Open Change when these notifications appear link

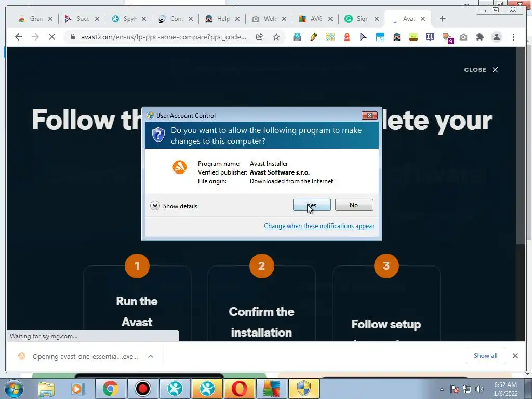pos(319,226)
